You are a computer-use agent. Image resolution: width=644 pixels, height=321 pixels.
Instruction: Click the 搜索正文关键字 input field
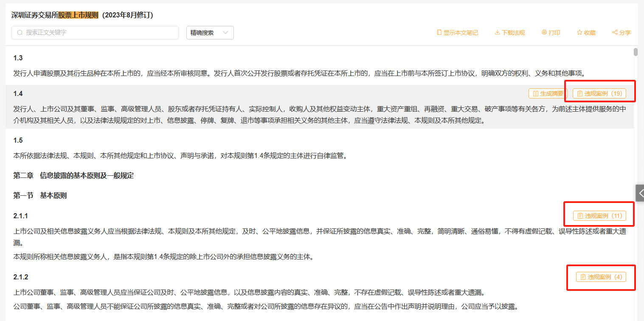[95, 33]
